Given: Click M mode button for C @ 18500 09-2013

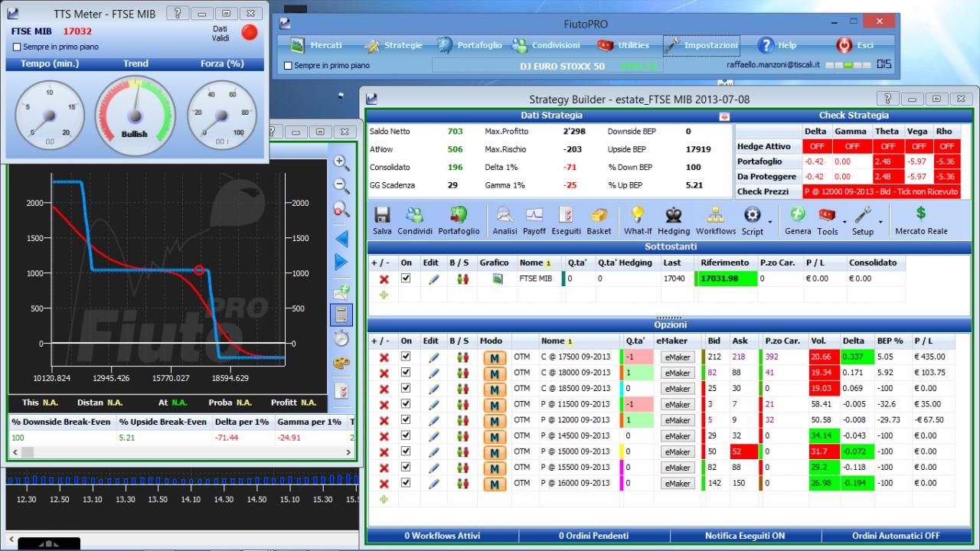Looking at the screenshot, I should 494,389.
